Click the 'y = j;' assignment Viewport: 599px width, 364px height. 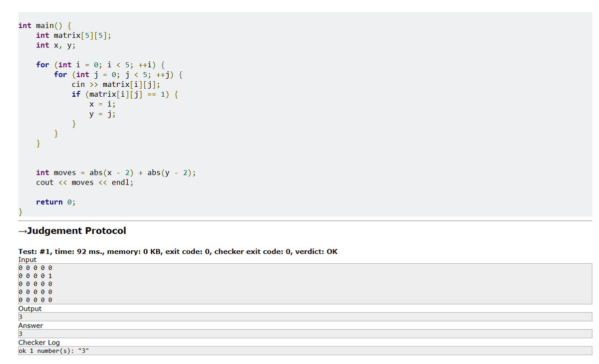tap(103, 114)
